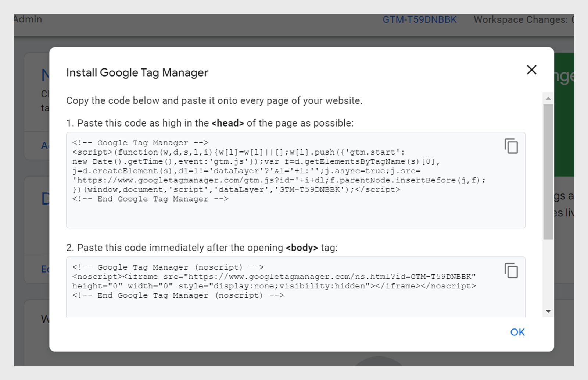Click the scroll up arrow in dialog
Viewport: 588px width, 380px height.
pos(548,98)
